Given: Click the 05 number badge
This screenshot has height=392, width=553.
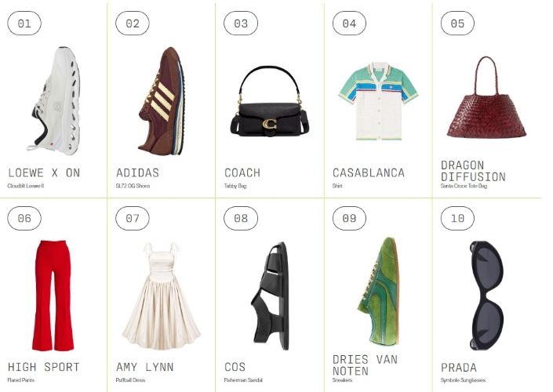Looking at the screenshot, I should pyautogui.click(x=457, y=24).
